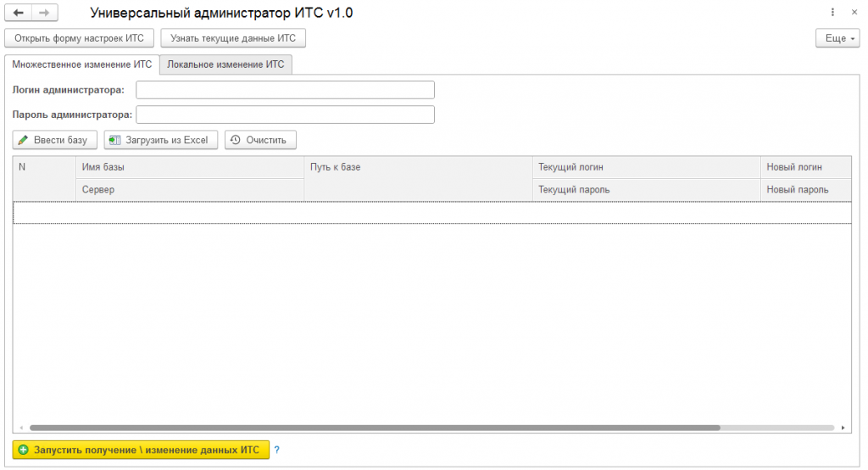Click the N column header

[44, 178]
